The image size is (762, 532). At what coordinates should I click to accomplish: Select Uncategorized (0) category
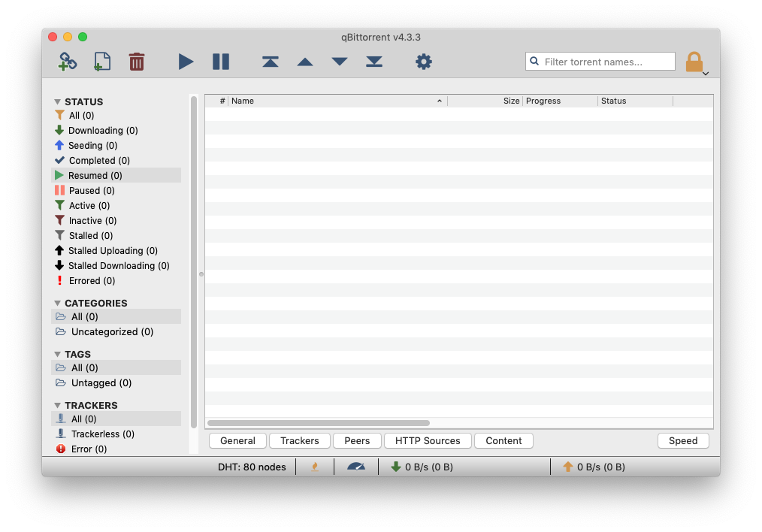[116, 332]
